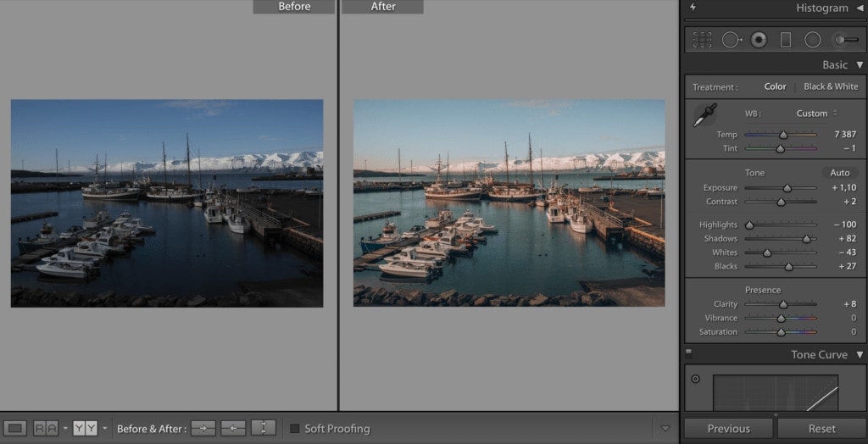Viewport: 868px width, 444px height.
Task: Switch to Loupe view mode
Action: (16, 429)
